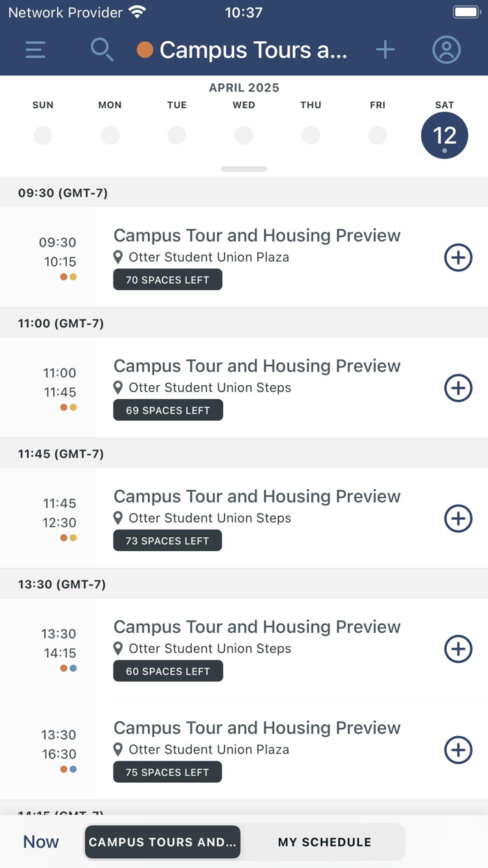Select Monday's date circle
The image size is (488, 868).
(109, 135)
